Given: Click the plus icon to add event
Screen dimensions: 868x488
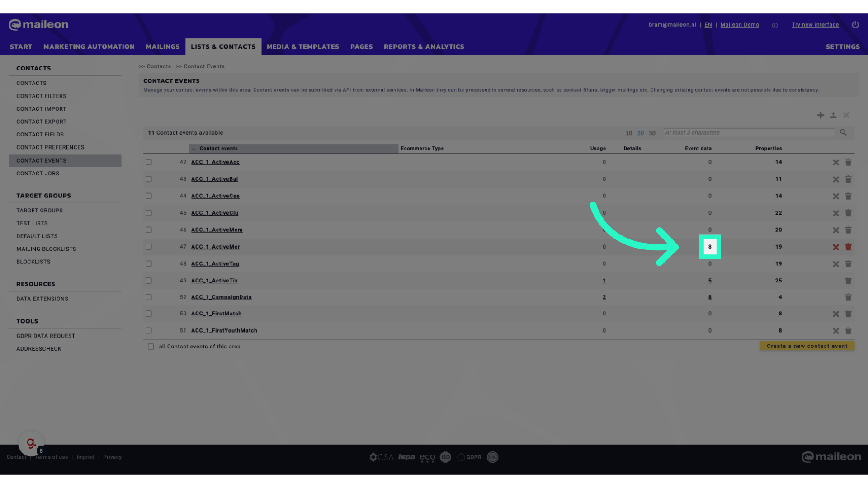Looking at the screenshot, I should point(821,115).
